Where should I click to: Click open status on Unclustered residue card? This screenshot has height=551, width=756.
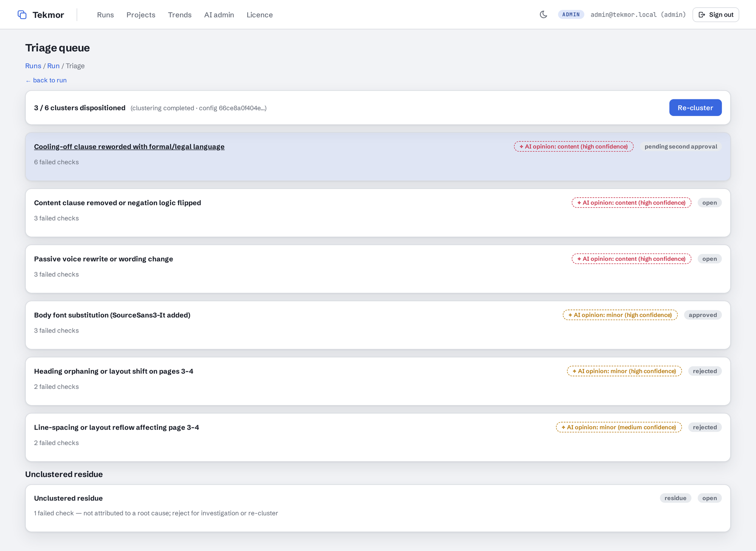point(710,498)
